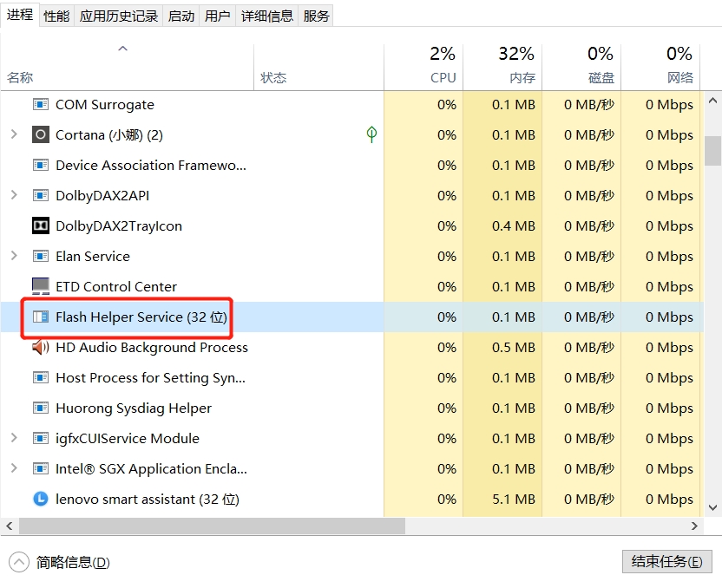This screenshot has height=588, width=722.
Task: Expand the igfxCUIService Module group
Action: pos(14,438)
